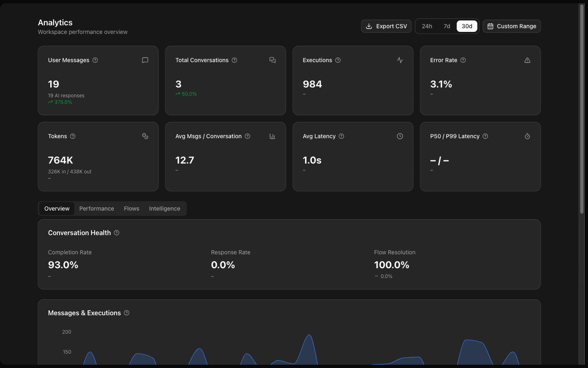588x368 pixels.
Task: Click the page's vertical scrollbar thumb
Action: pyautogui.click(x=582, y=109)
